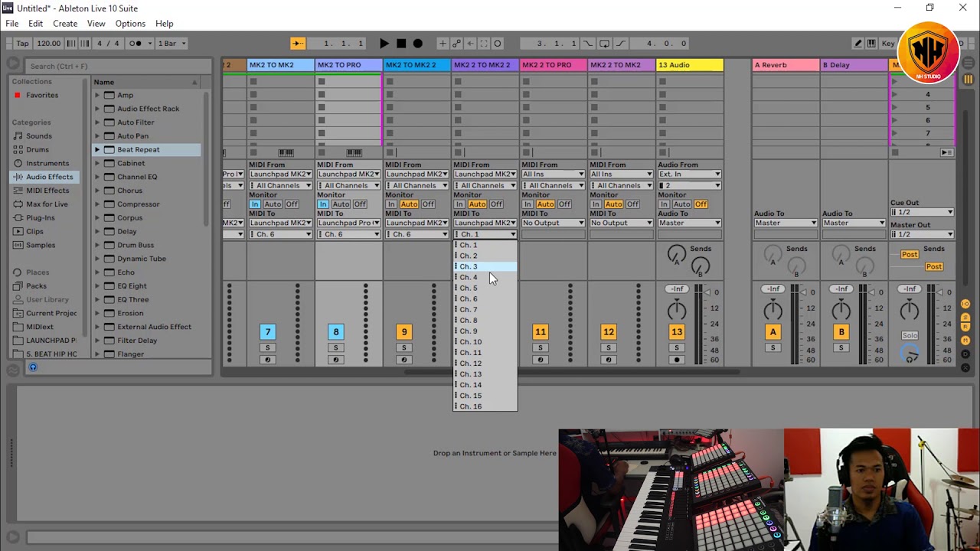
Task: Click B Delay return track title
Action: pos(854,65)
